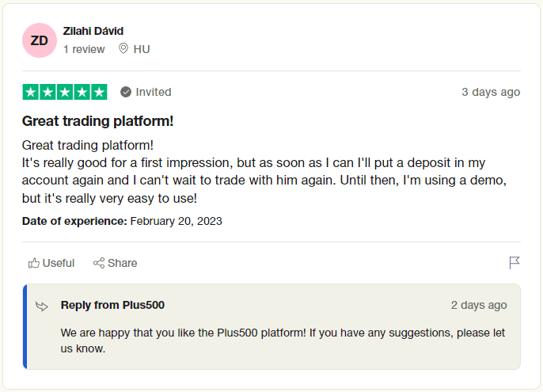Click the fifth green star

(100, 92)
